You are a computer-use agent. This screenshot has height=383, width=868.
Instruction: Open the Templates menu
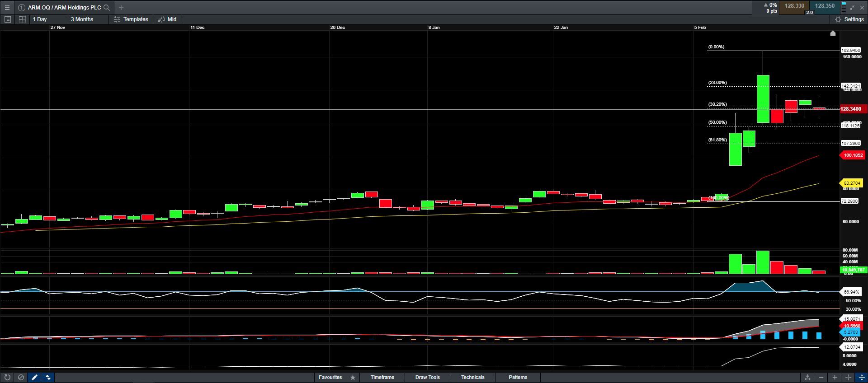(131, 19)
